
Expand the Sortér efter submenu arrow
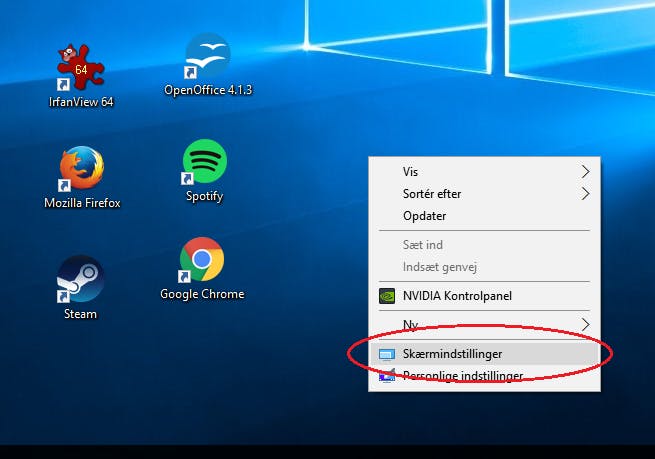(x=585, y=194)
